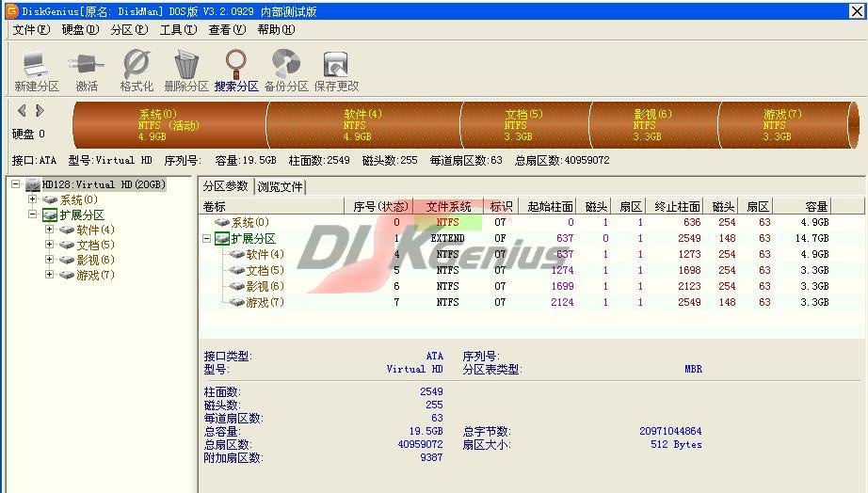The image size is (868, 493).
Task: Click the 终止柱面 column header
Action: click(x=675, y=206)
